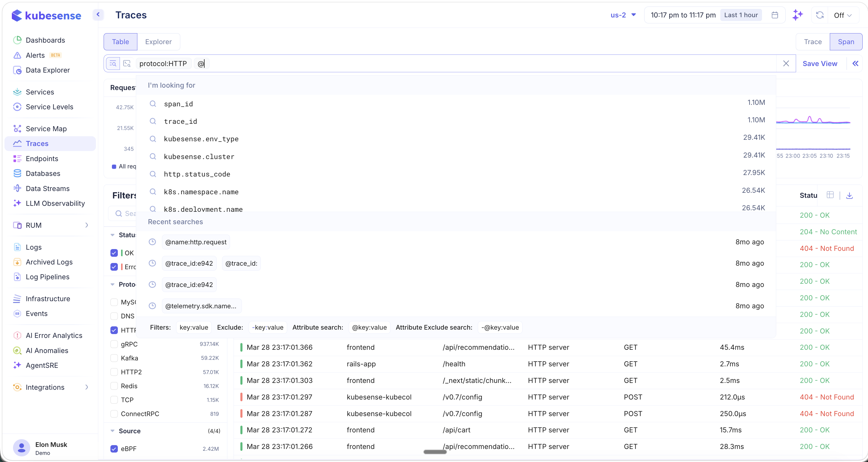Open the calendar date picker icon

775,15
